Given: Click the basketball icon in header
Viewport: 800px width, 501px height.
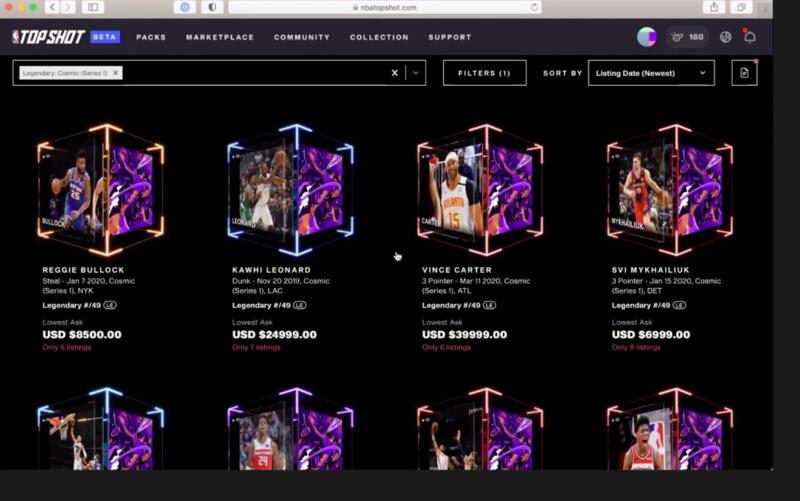Looking at the screenshot, I should [x=726, y=37].
